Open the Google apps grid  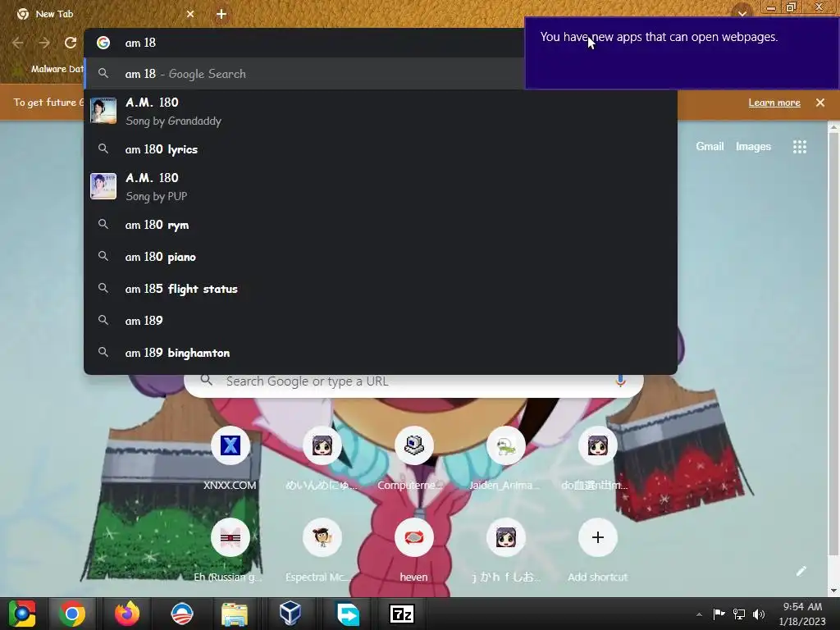click(x=799, y=147)
